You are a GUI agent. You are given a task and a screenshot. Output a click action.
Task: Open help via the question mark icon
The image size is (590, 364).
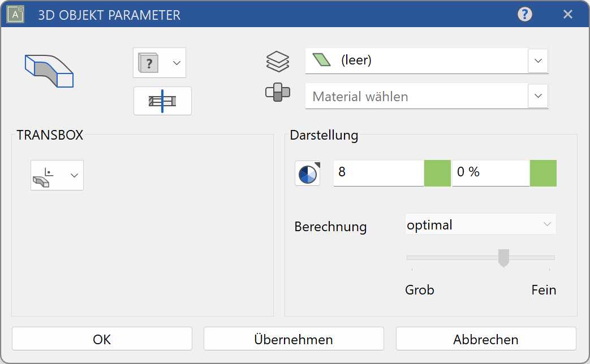(524, 14)
